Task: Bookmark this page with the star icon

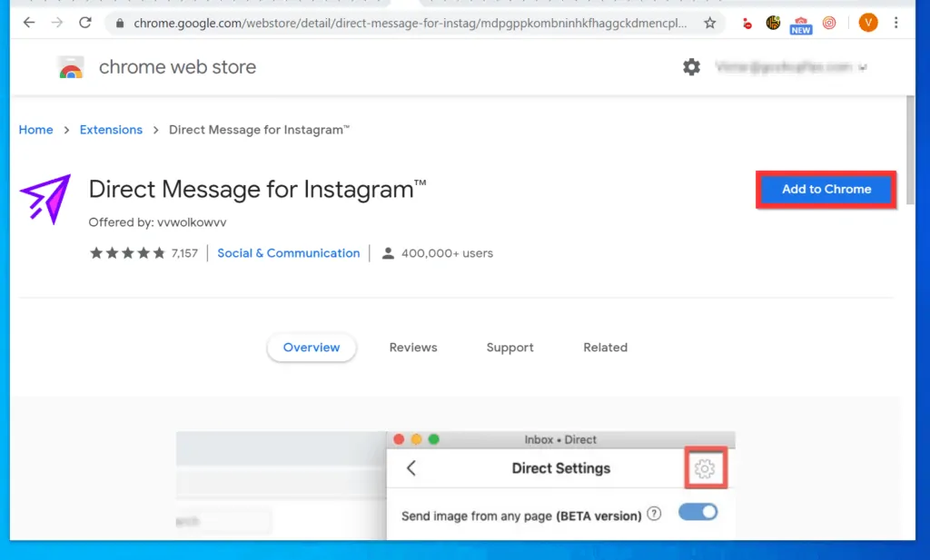Action: pyautogui.click(x=710, y=23)
